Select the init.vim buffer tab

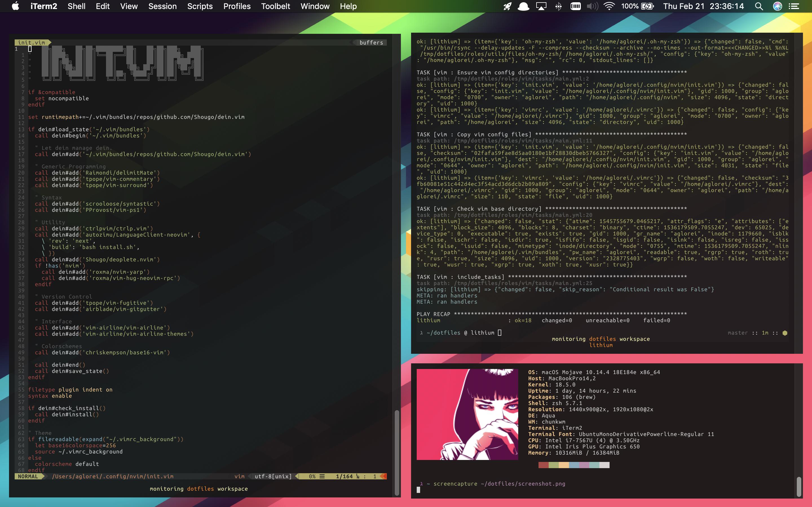coord(32,43)
